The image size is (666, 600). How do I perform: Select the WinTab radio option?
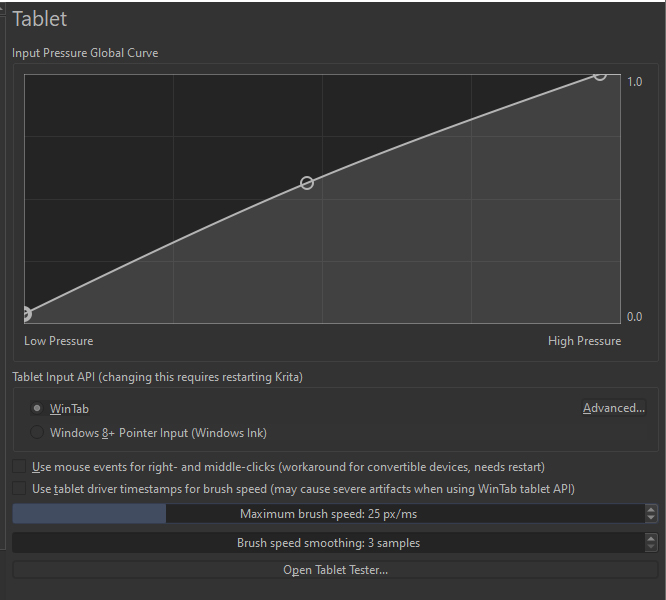click(x=38, y=408)
